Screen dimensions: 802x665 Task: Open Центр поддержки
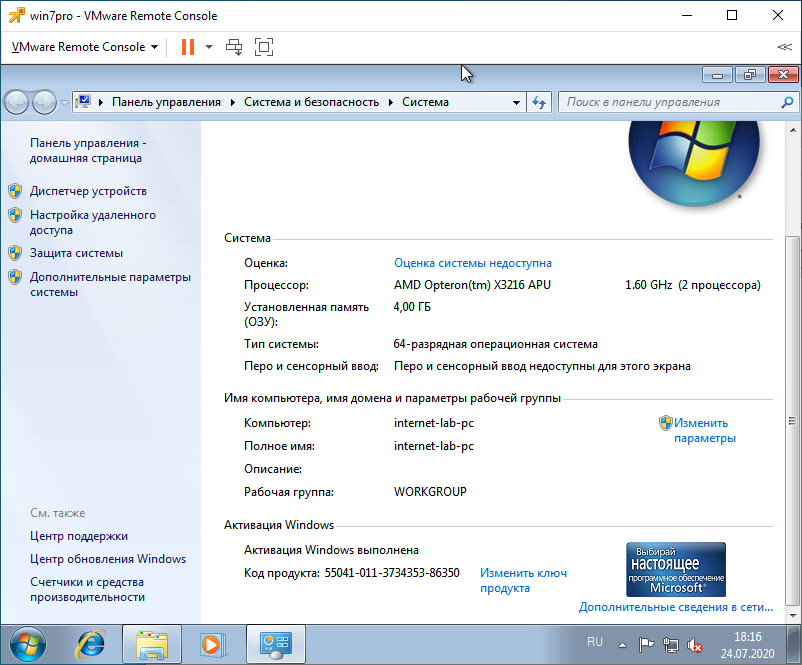point(79,536)
